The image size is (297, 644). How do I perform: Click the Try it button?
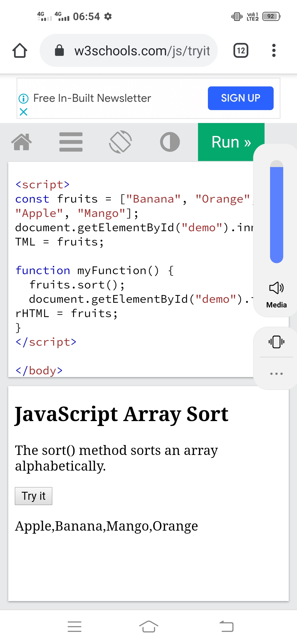point(34,496)
